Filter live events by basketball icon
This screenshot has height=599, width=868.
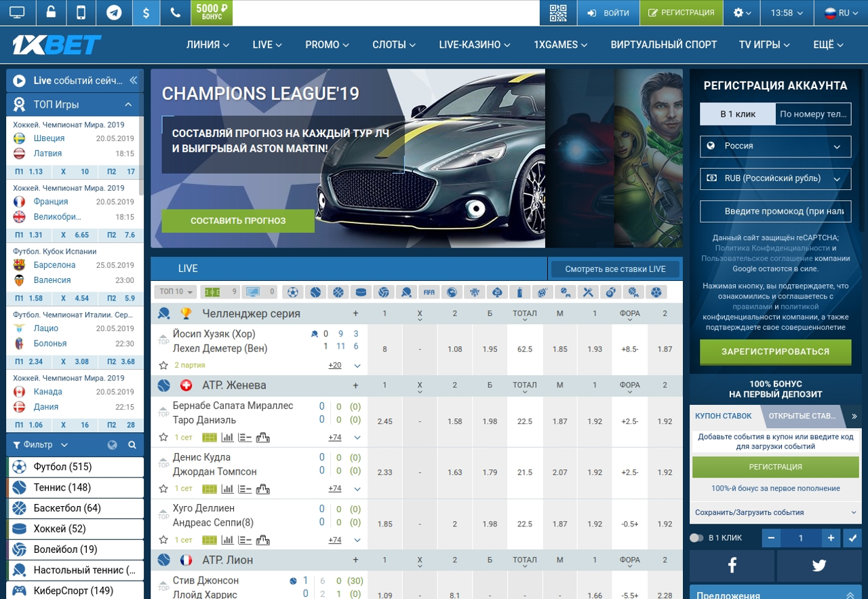pos(338,292)
